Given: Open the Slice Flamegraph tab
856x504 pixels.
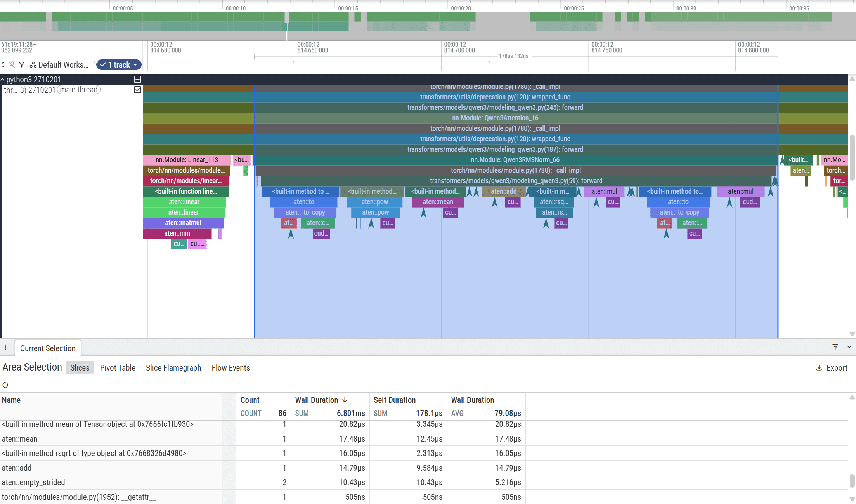Looking at the screenshot, I should tap(173, 368).
